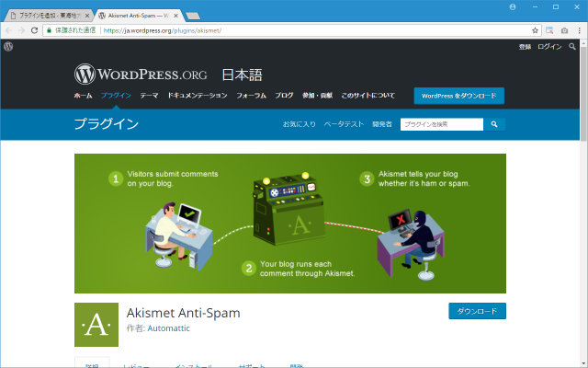
Task: Click the WordPress をダウンロード button
Action: coord(458,96)
